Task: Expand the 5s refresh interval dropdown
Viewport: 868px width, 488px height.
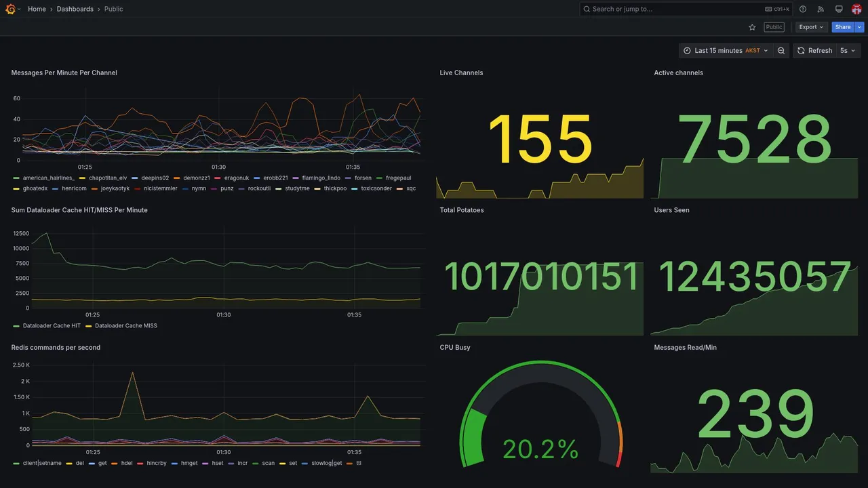Action: [x=848, y=51]
